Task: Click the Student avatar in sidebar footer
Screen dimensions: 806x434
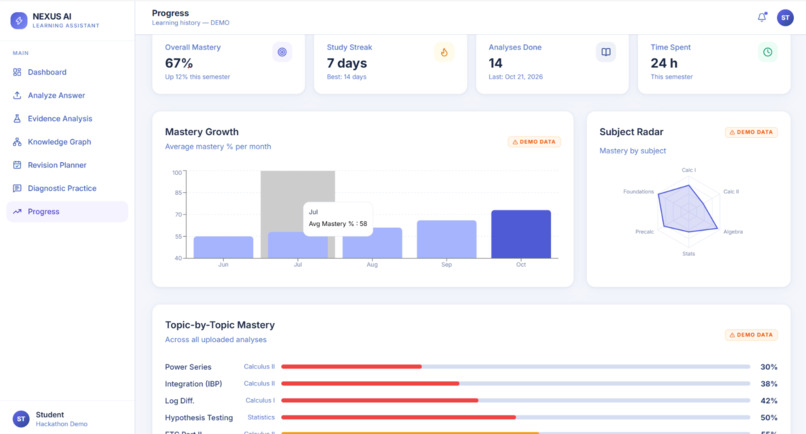Action: click(21, 419)
